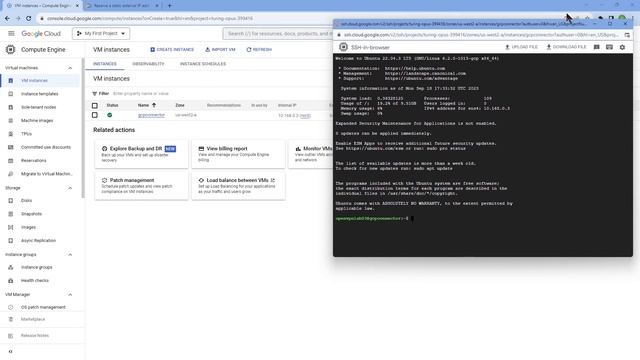This screenshot has width=640, height=360.
Task: Click the Instance templates icon
Action: click(x=11, y=94)
